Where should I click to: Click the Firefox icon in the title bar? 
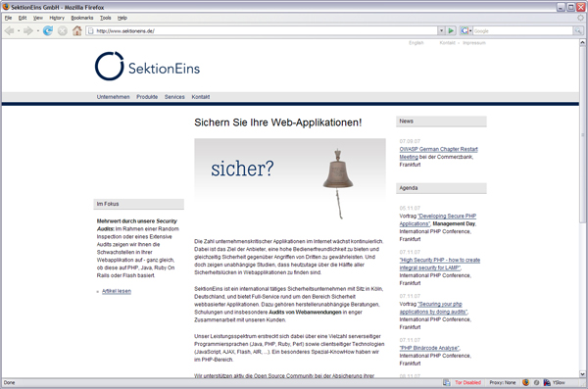coord(6,7)
